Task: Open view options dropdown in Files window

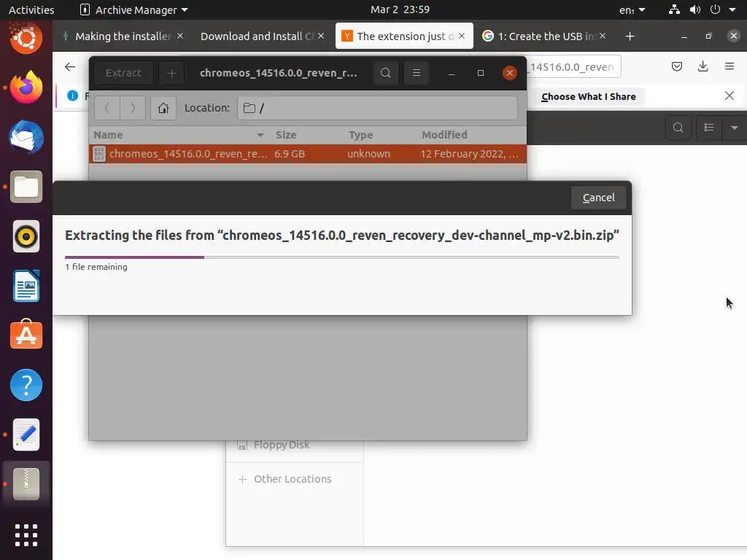Action: [x=734, y=128]
